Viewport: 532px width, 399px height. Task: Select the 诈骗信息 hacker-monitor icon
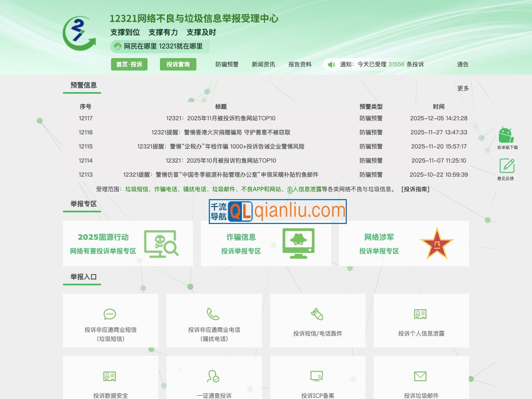click(299, 243)
